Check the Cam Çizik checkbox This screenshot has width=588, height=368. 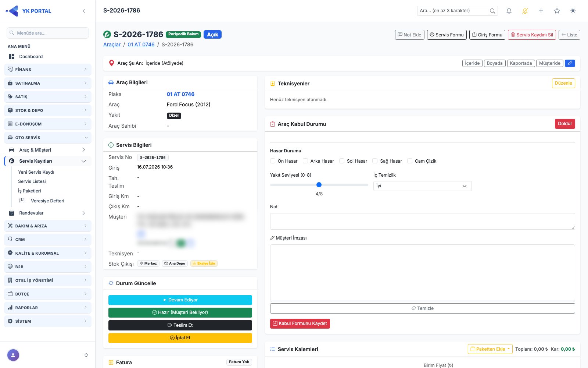pos(410,161)
